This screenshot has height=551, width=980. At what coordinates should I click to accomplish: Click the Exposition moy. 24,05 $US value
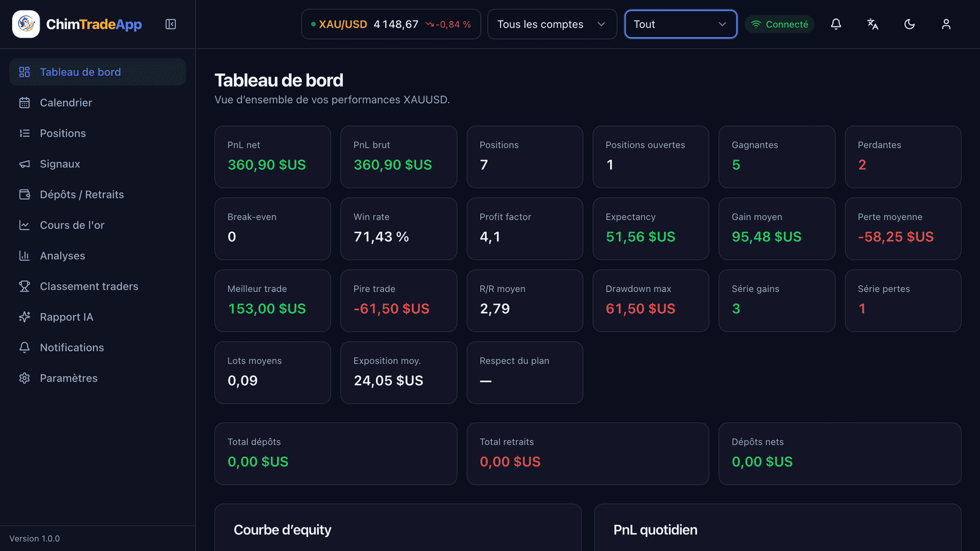coord(388,381)
